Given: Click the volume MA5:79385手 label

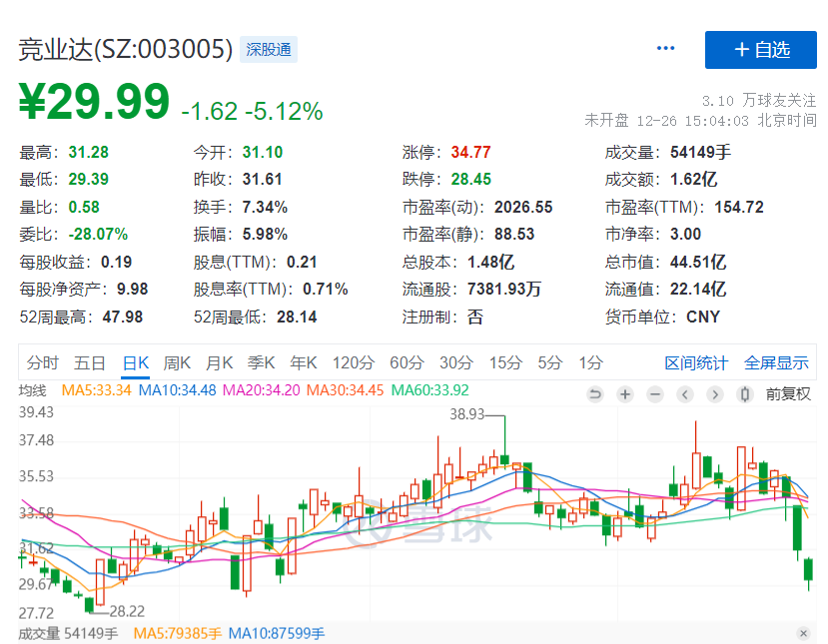Looking at the screenshot, I should [x=178, y=633].
